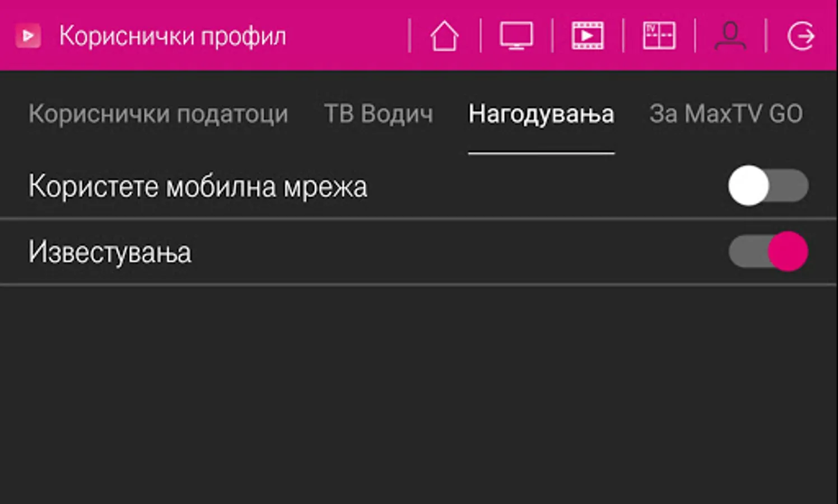Screen dimensions: 838x504
Task: Open the video library film icon
Action: (x=587, y=36)
